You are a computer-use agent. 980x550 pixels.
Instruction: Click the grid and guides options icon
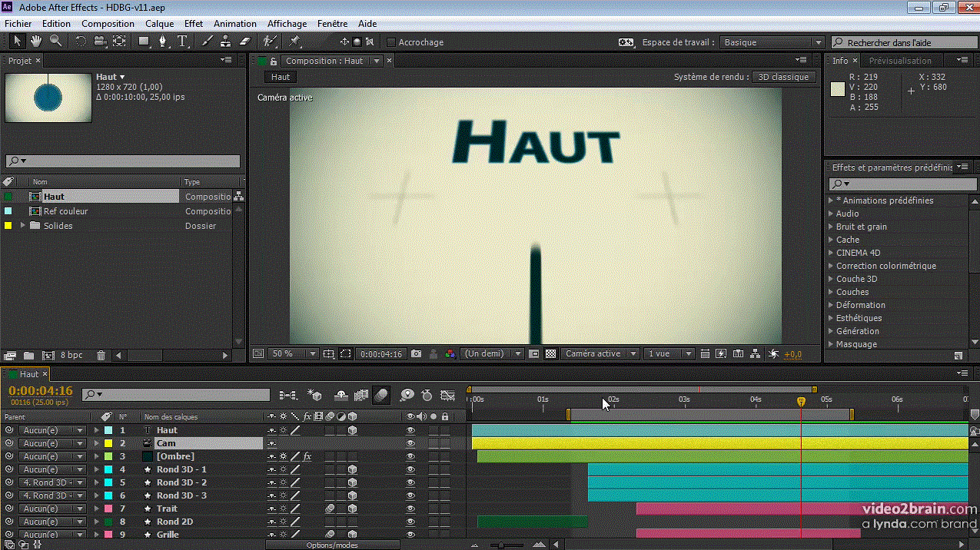click(329, 354)
